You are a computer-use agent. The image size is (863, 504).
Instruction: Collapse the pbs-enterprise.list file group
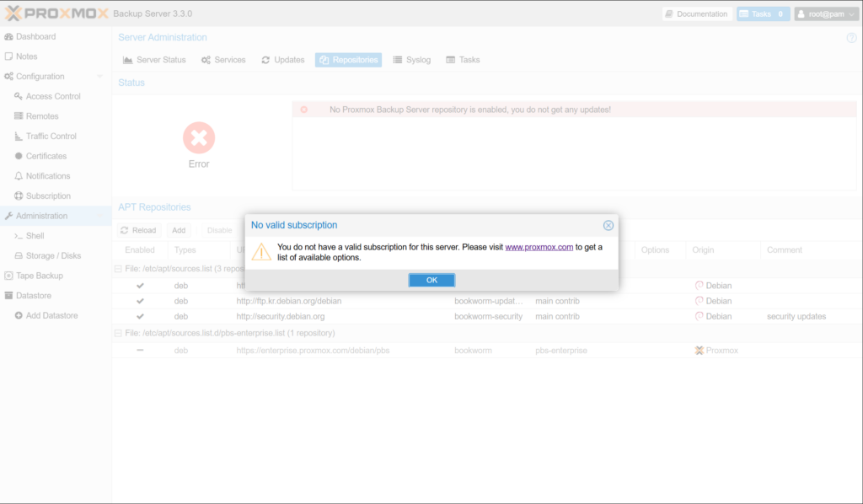click(x=117, y=334)
